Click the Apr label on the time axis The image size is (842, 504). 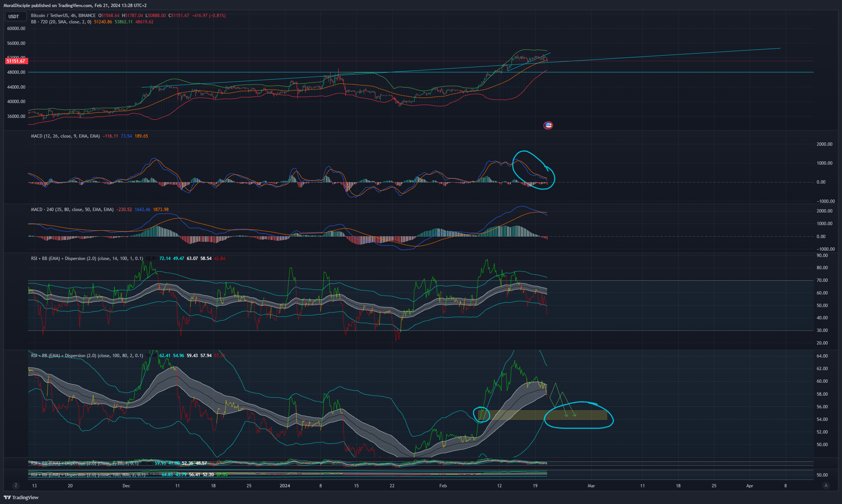[x=750, y=486]
